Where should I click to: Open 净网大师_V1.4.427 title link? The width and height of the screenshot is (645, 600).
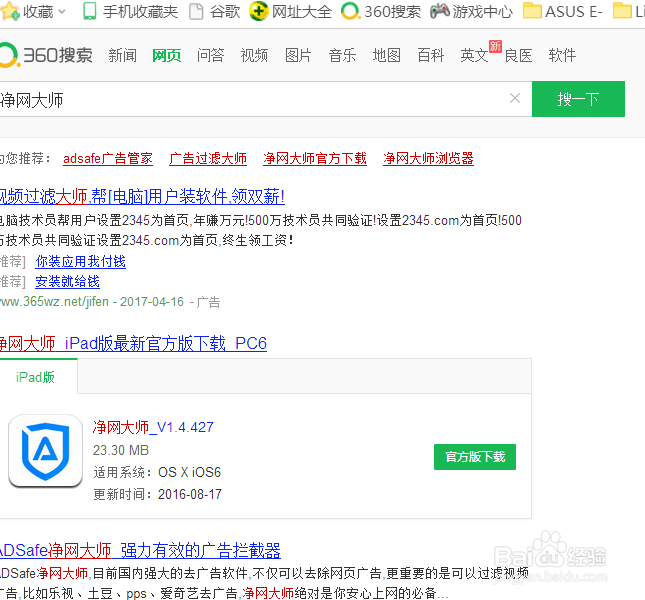153,427
